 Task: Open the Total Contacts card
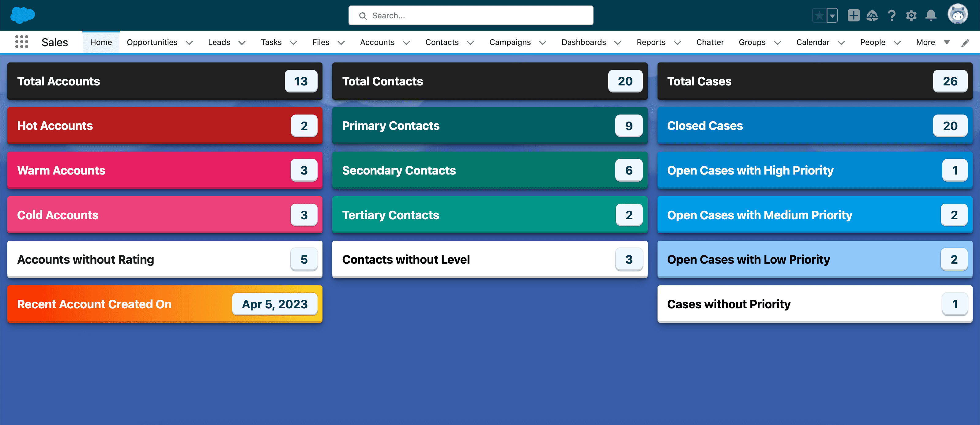490,81
